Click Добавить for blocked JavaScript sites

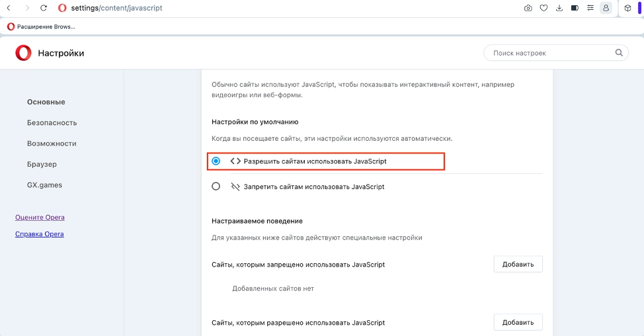pos(518,265)
